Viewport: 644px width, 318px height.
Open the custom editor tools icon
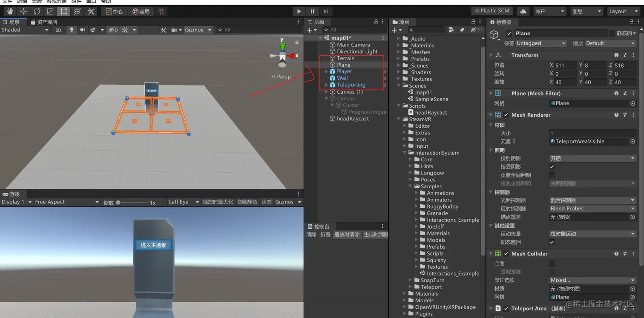click(91, 11)
